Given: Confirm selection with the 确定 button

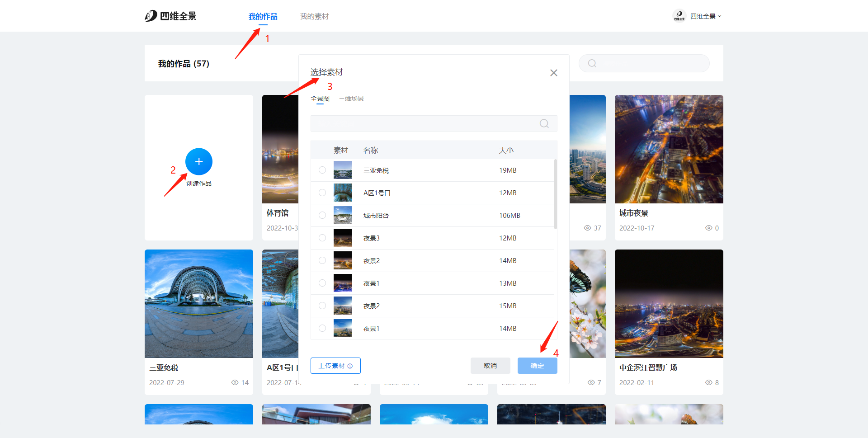Looking at the screenshot, I should coord(537,366).
